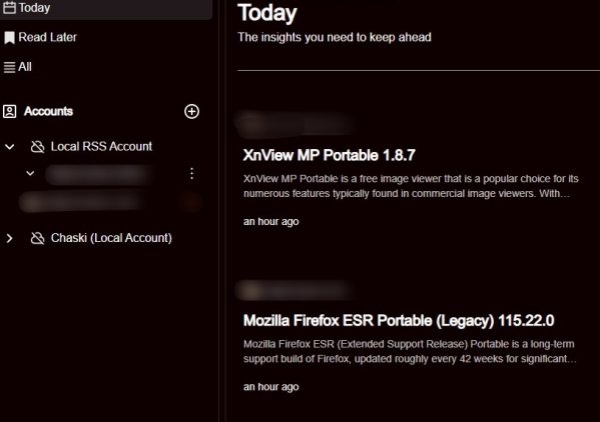
Task: Click the All list icon
Action: click(x=9, y=67)
